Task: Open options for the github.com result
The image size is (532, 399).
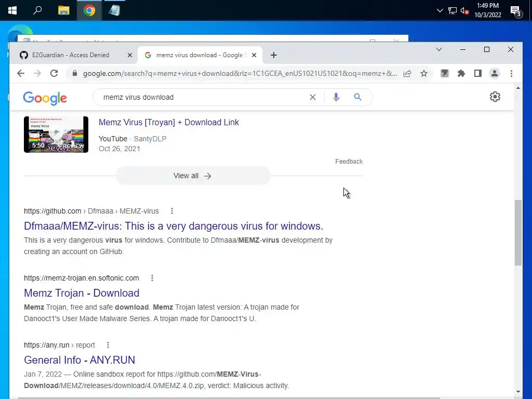Action: point(172,211)
